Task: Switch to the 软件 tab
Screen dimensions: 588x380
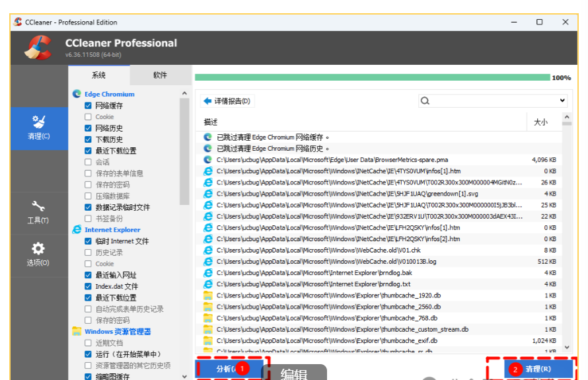Action: pyautogui.click(x=160, y=75)
